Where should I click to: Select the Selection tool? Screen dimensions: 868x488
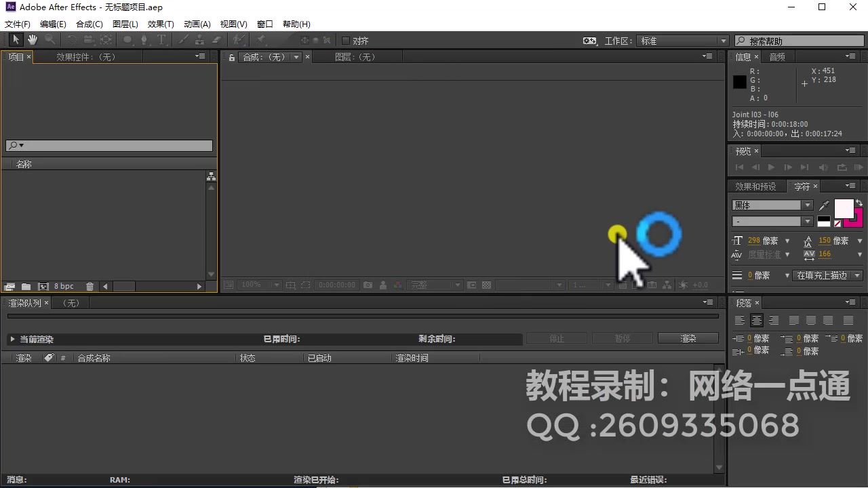(16, 39)
